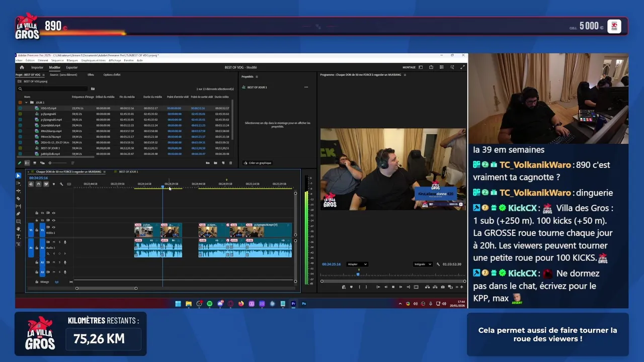This screenshot has height=362, width=644.
Task: Select the Rectangle tool
Action: pos(19,221)
